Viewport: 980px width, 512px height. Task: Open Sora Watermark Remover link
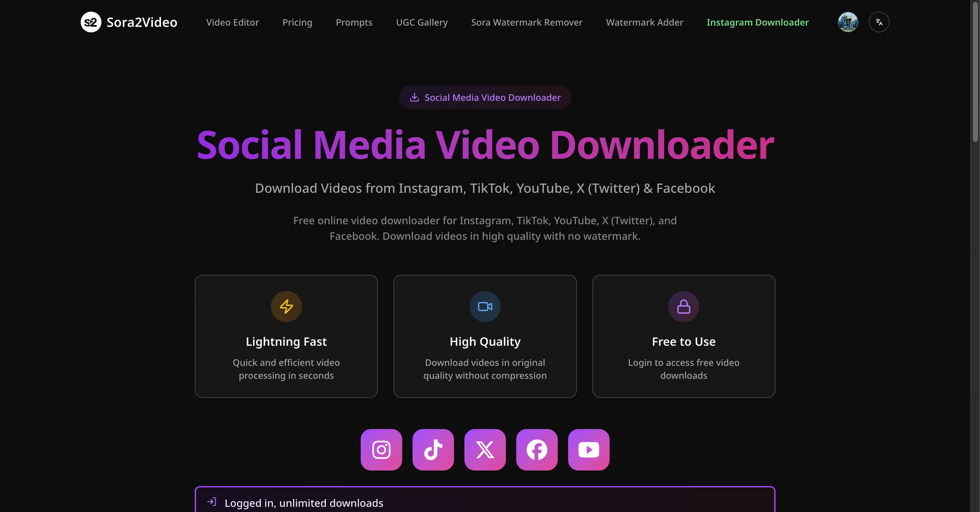click(x=527, y=22)
